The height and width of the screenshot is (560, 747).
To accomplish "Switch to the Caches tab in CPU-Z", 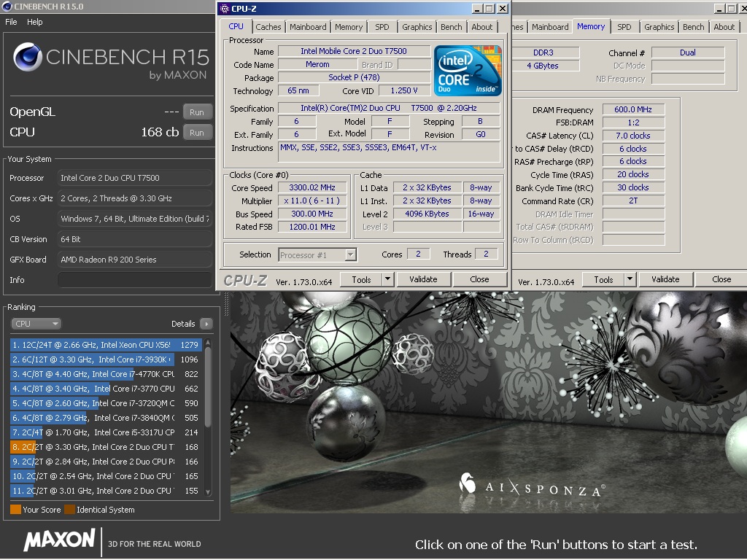I will [x=268, y=27].
